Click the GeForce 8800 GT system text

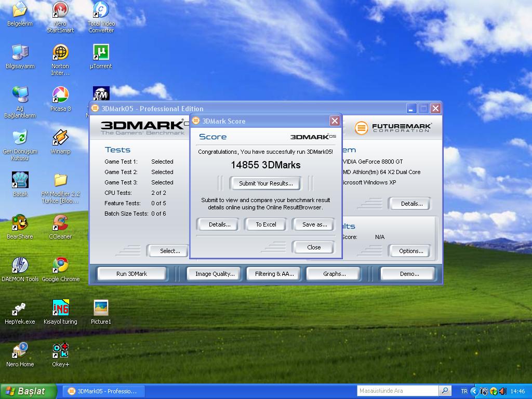373,162
